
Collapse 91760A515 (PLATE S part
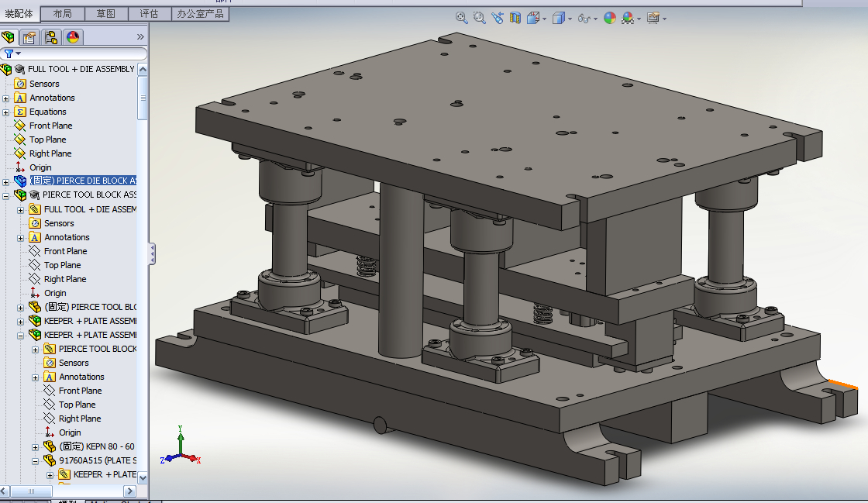coord(36,461)
